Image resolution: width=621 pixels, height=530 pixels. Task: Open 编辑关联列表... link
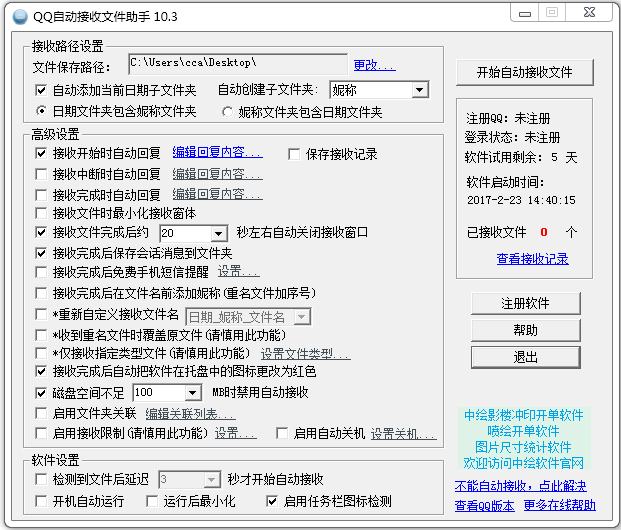pos(190,414)
